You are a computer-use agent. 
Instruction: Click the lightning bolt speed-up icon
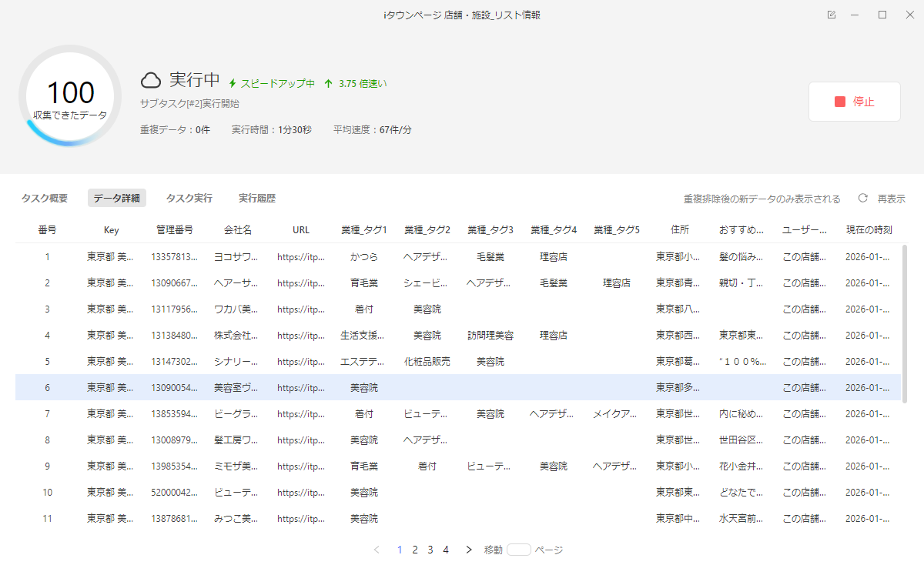click(233, 84)
